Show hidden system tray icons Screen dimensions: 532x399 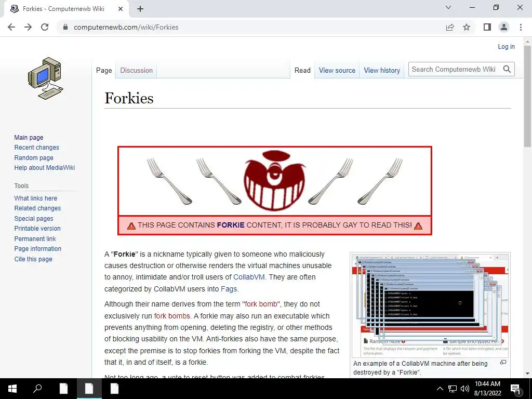(440, 389)
